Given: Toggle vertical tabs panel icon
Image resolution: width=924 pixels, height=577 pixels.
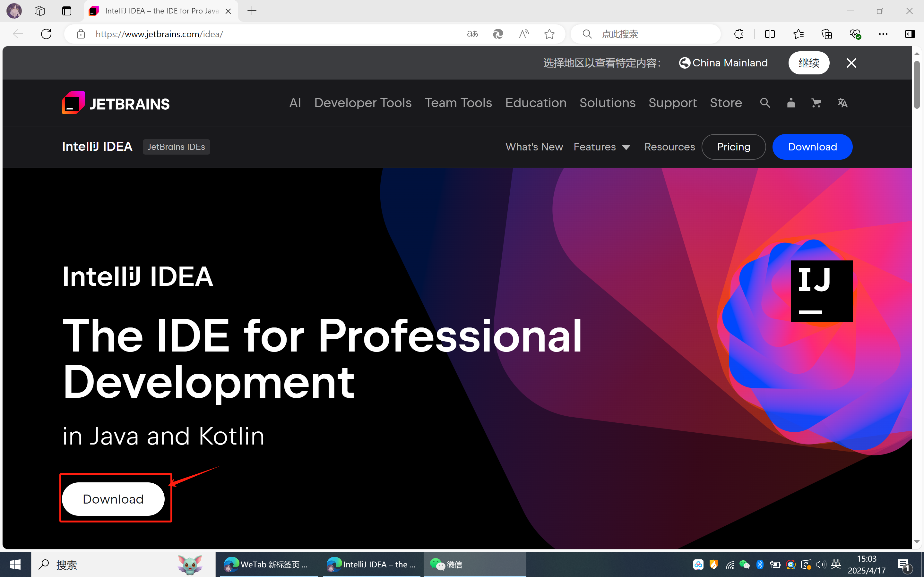Looking at the screenshot, I should point(67,11).
